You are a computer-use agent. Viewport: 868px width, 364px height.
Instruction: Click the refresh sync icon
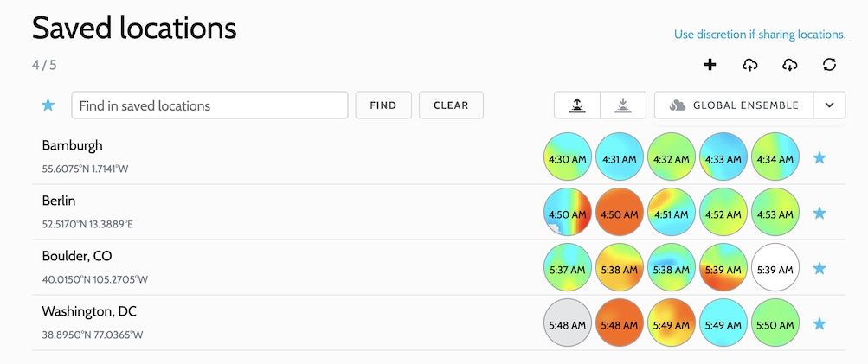click(829, 65)
